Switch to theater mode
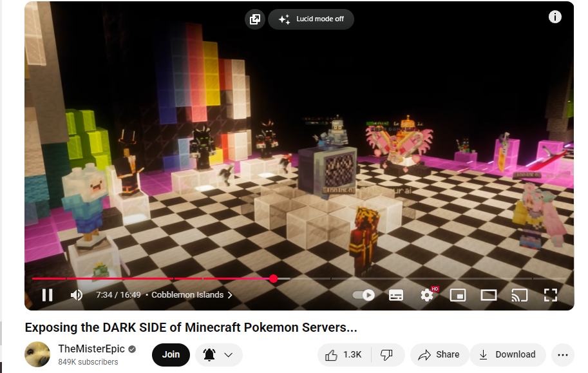Image resolution: width=588 pixels, height=373 pixels. click(489, 295)
